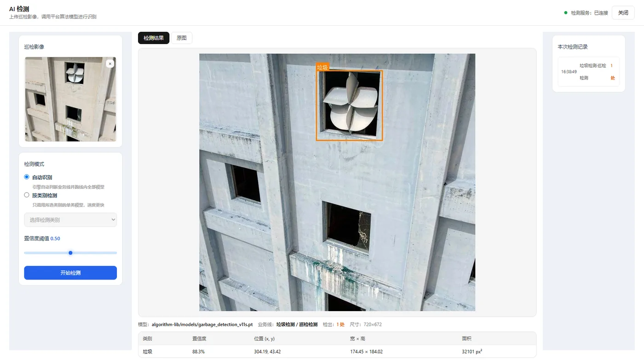Click the 本次检测记录 panel title

[x=573, y=47]
